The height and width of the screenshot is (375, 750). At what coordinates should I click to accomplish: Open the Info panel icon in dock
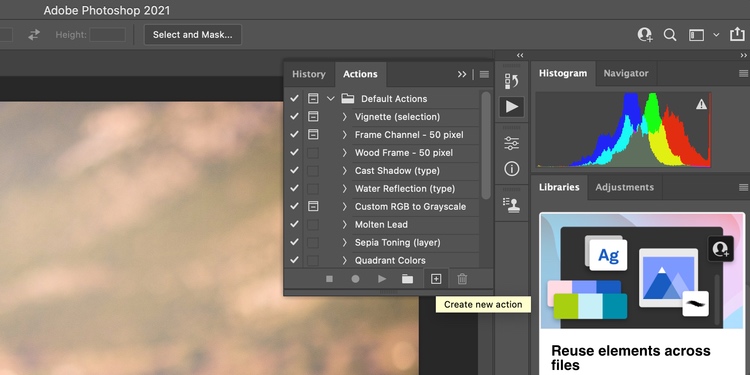click(512, 168)
